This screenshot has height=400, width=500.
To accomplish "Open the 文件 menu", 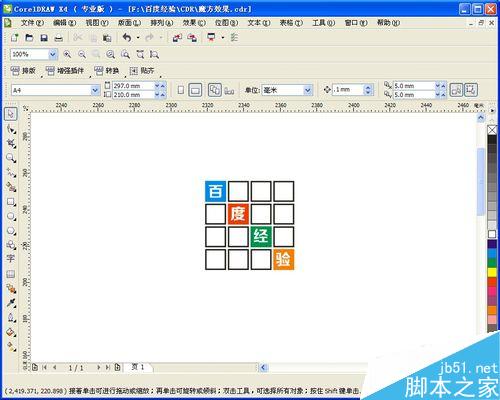I will 32,23.
